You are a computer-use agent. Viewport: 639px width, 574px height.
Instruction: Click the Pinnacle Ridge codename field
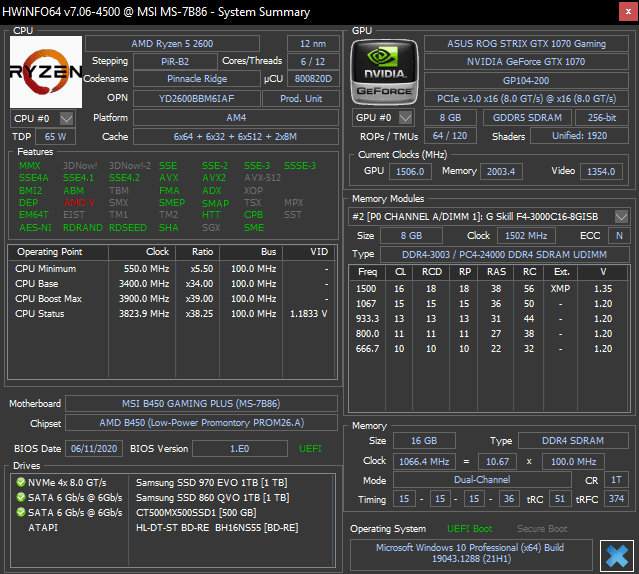(x=197, y=79)
